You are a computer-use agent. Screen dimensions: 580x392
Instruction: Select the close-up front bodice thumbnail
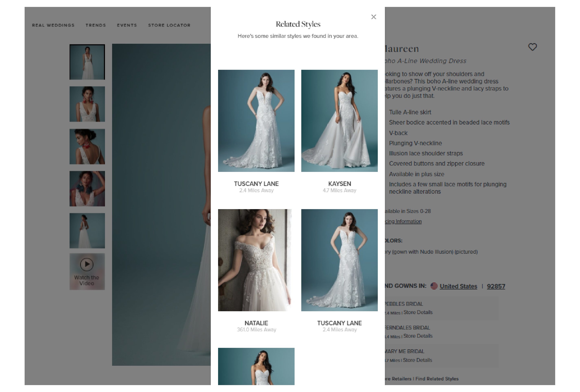point(87,104)
